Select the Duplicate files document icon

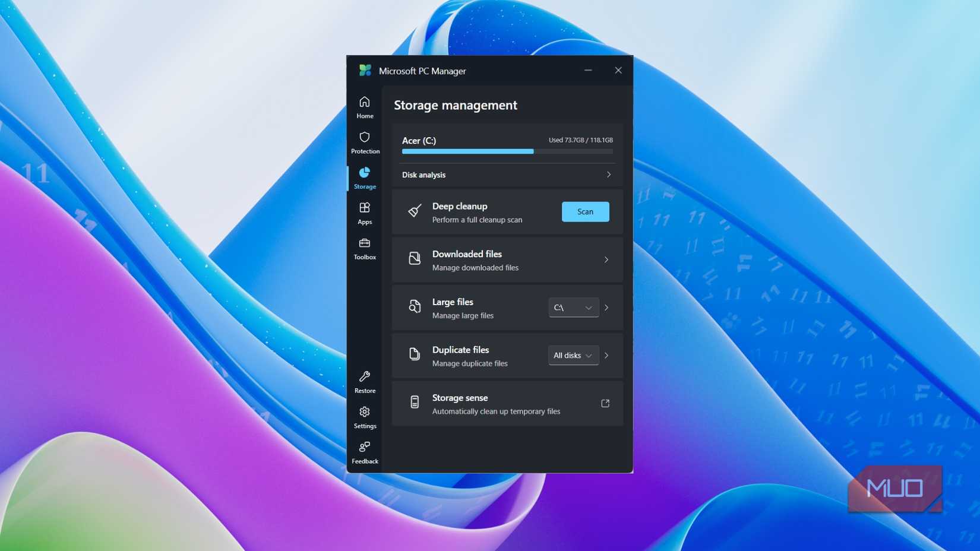pos(414,355)
